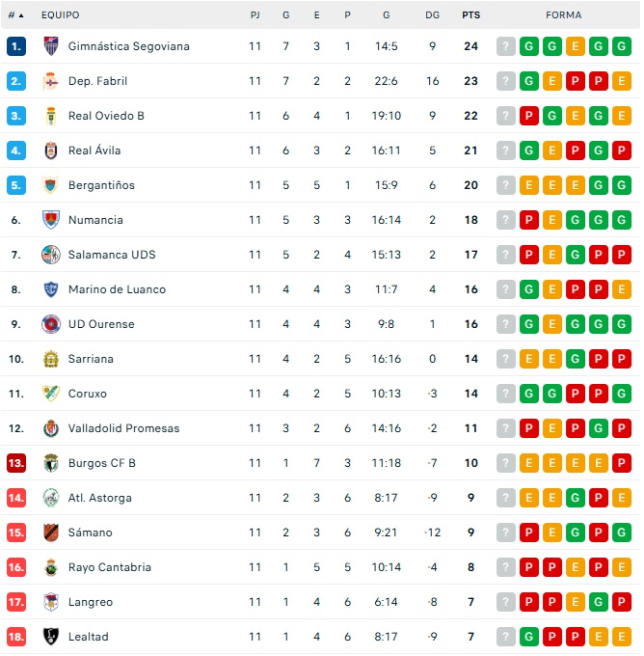Open the Real Ávila team link
This screenshot has height=656, width=644.
(94, 150)
